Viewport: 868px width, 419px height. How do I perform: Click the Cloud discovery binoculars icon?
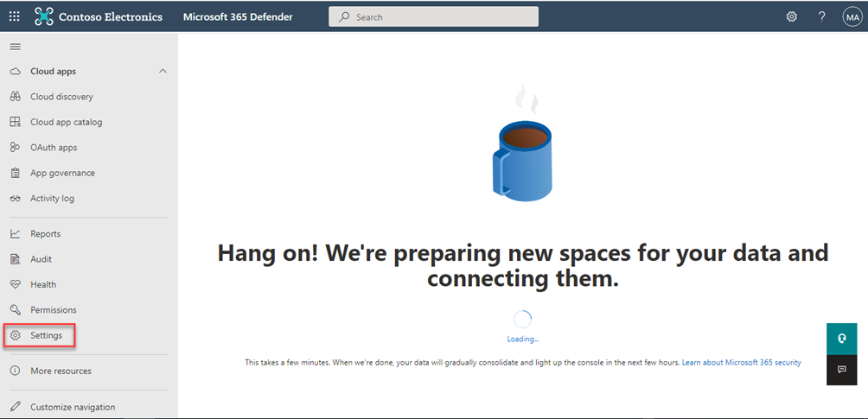point(16,97)
